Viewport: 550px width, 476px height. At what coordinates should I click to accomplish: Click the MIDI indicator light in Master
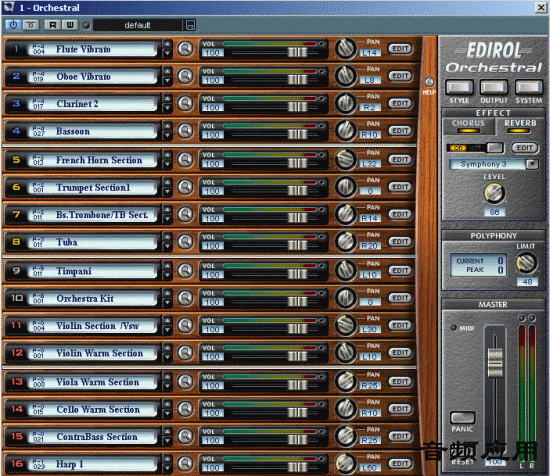coord(454,328)
